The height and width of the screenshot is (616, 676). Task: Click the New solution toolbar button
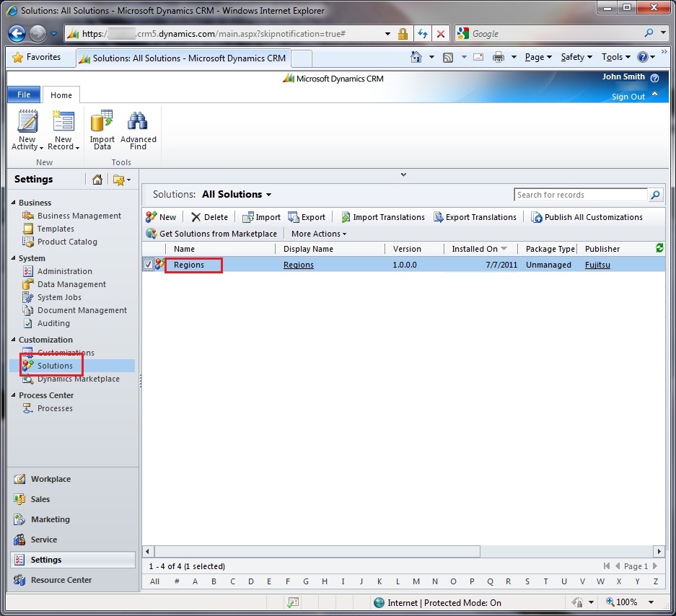tap(161, 217)
